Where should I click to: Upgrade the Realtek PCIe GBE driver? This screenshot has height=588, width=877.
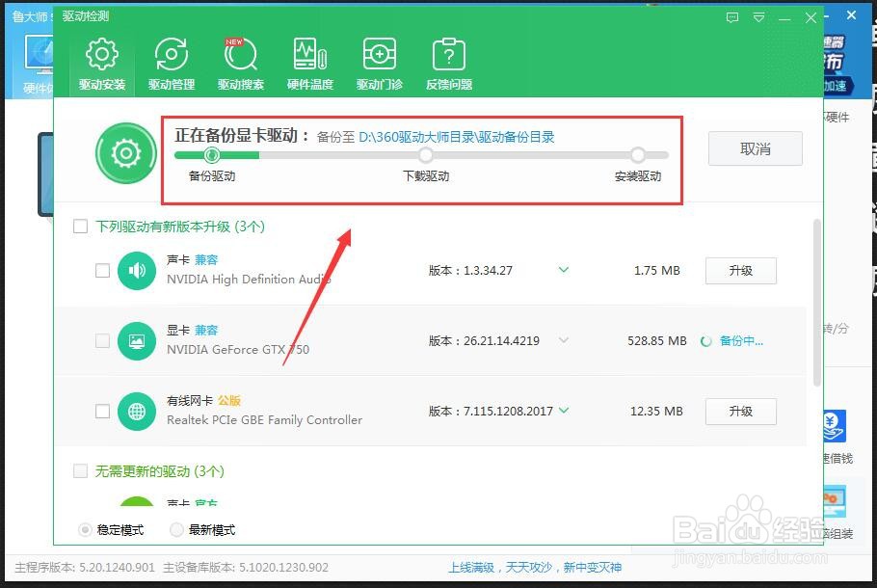[740, 412]
